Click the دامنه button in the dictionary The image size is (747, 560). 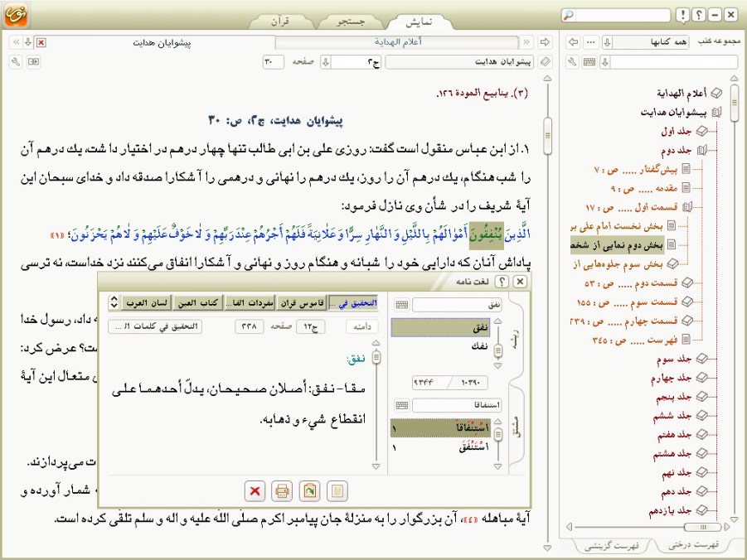[x=361, y=326]
